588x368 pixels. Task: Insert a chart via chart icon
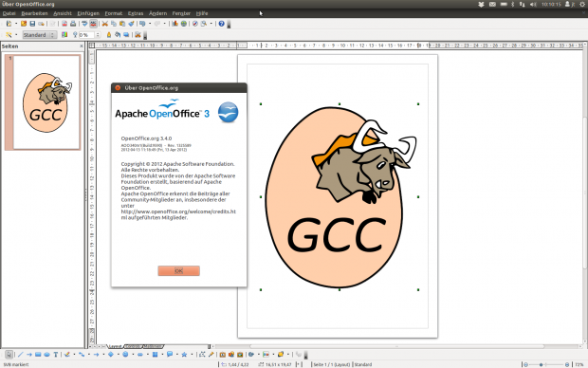pos(175,24)
